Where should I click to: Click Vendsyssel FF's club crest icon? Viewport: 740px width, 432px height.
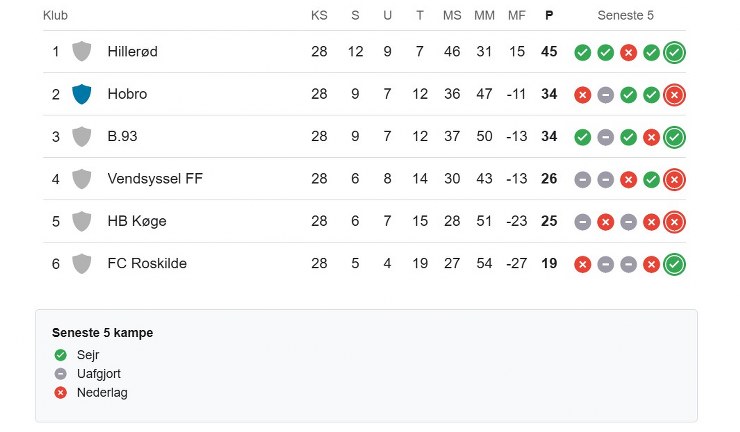[x=82, y=179]
